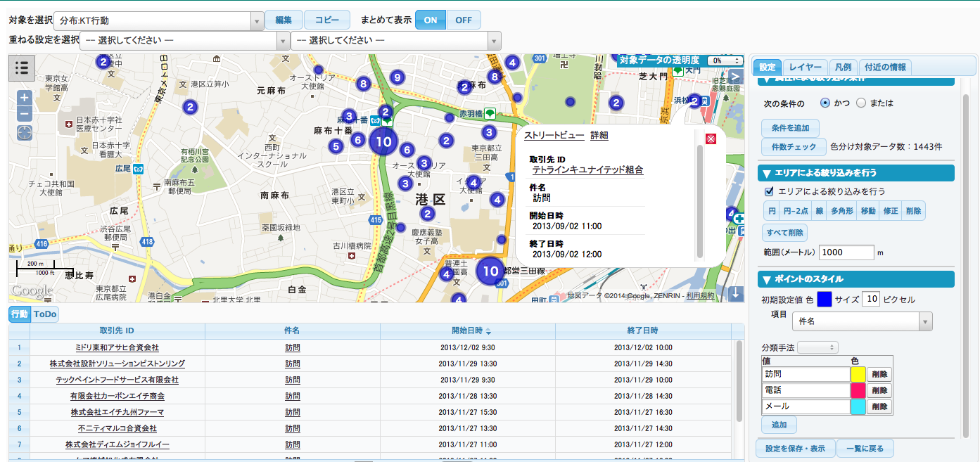Select the ToDo tab
This screenshot has height=462, width=980.
(x=45, y=314)
